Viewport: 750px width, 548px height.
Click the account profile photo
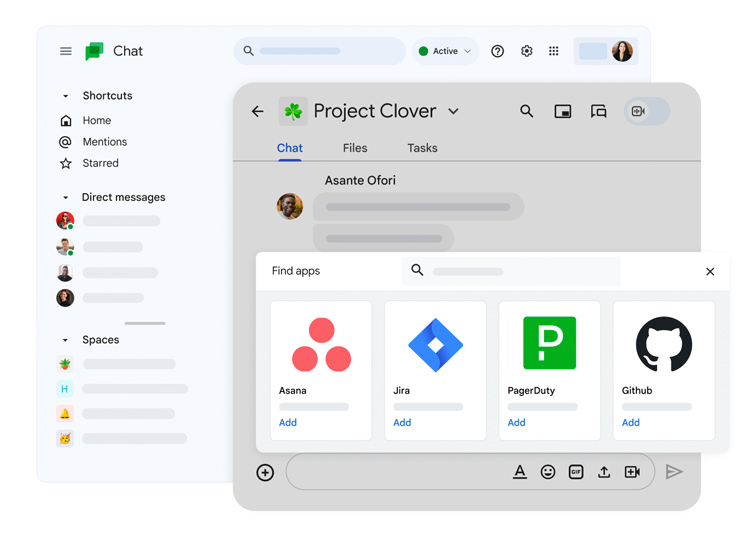coord(622,51)
